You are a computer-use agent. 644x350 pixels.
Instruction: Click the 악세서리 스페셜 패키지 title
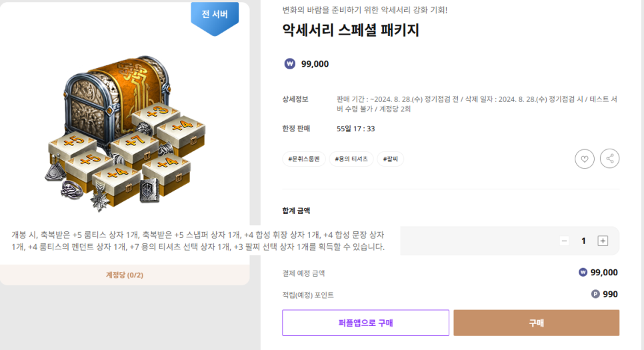(x=351, y=31)
